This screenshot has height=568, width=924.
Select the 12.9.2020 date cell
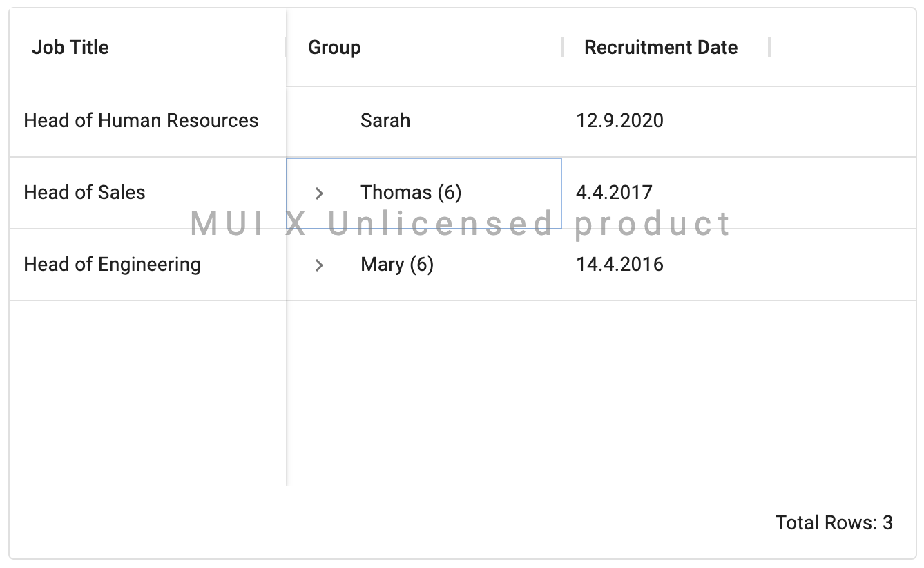(x=666, y=121)
